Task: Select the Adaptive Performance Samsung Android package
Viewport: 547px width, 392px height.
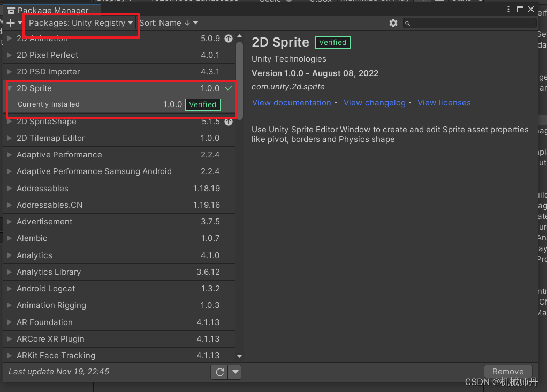Action: [119, 171]
